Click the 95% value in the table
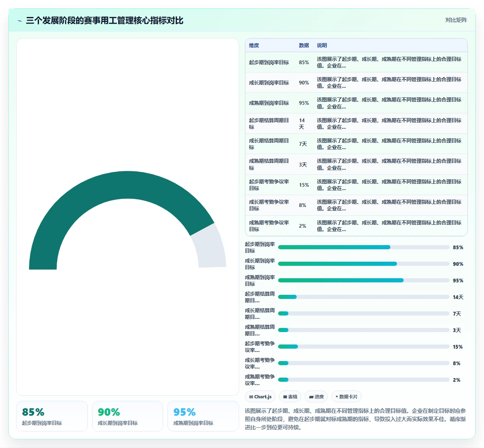The image size is (484, 448). 304,103
